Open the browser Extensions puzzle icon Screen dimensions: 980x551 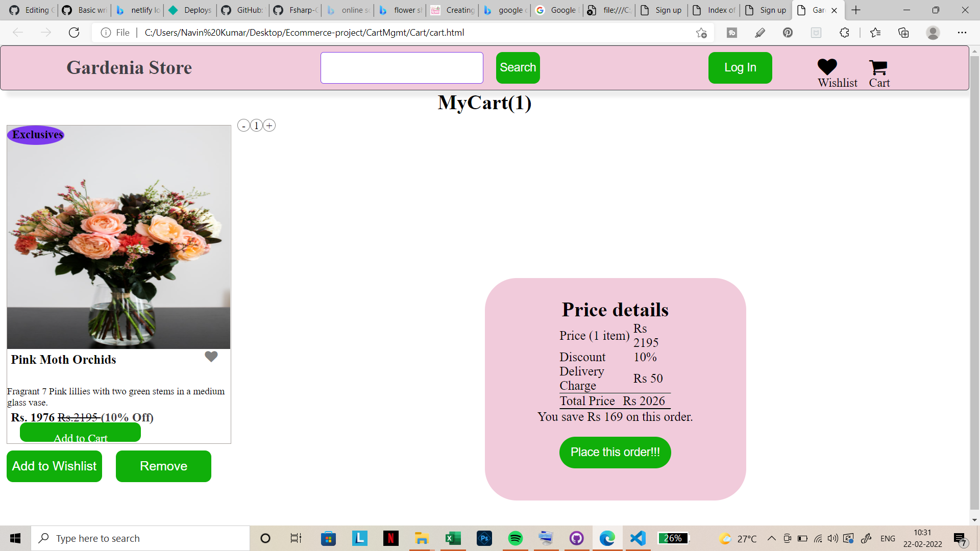844,33
